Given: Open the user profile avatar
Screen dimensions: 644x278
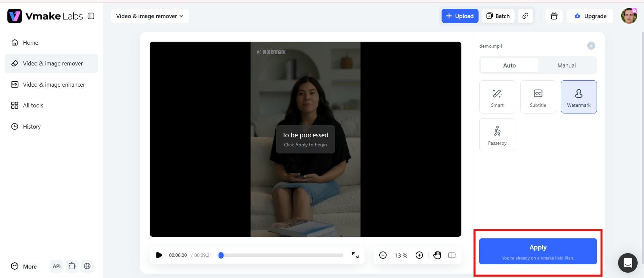Looking at the screenshot, I should pyautogui.click(x=629, y=16).
